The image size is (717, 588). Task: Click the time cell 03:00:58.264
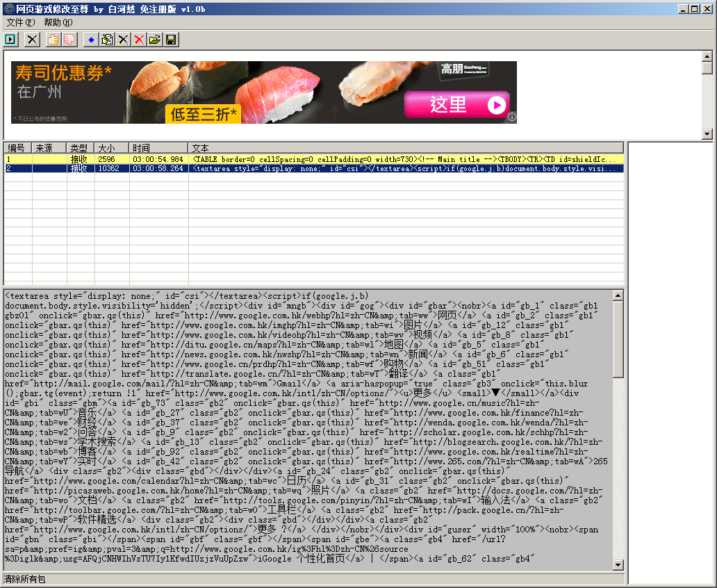pos(158,168)
